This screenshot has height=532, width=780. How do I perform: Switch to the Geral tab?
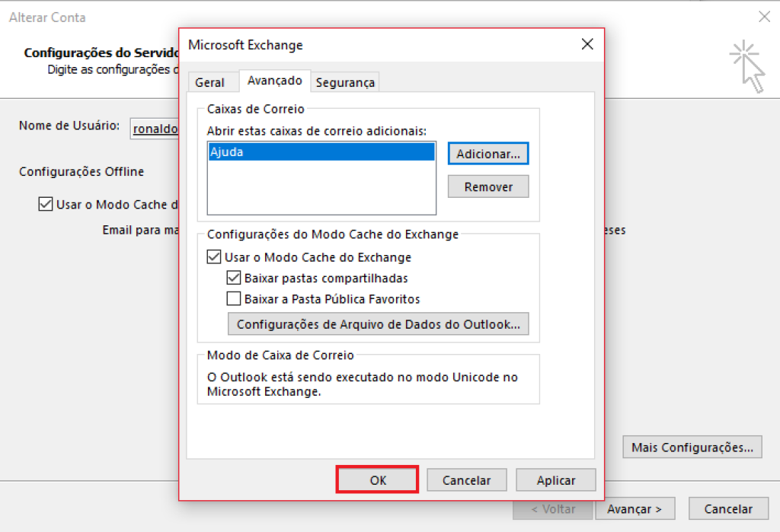coord(209,82)
